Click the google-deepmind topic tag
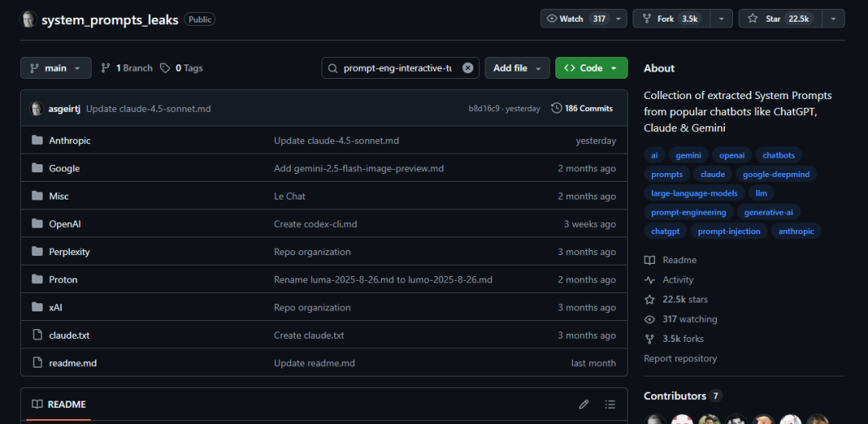The image size is (868, 424). tap(776, 174)
